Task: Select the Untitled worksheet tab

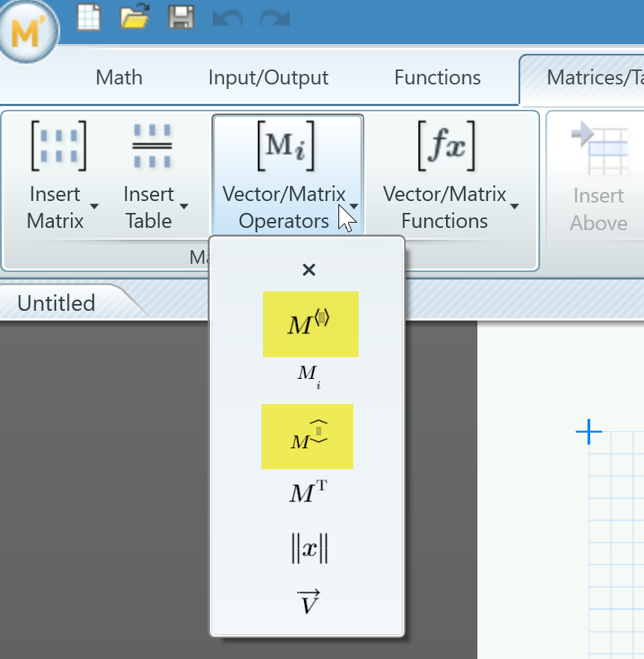Action: tap(56, 303)
